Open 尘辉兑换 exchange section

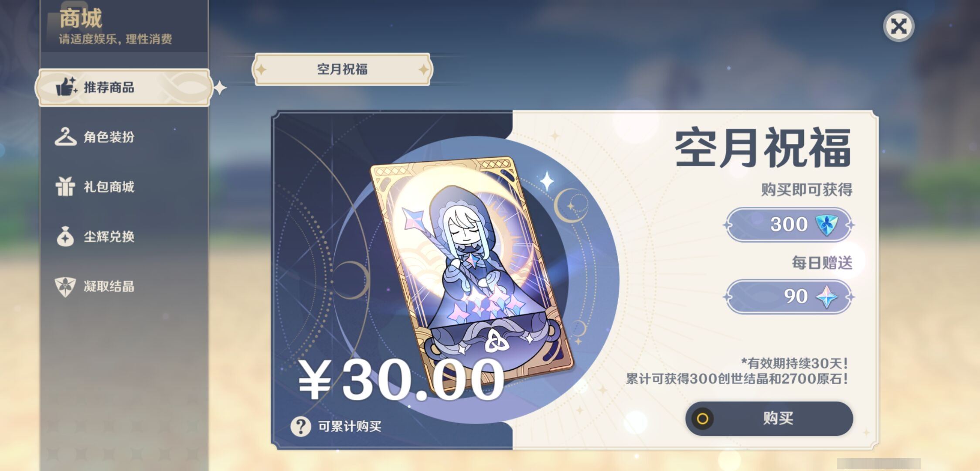point(124,236)
